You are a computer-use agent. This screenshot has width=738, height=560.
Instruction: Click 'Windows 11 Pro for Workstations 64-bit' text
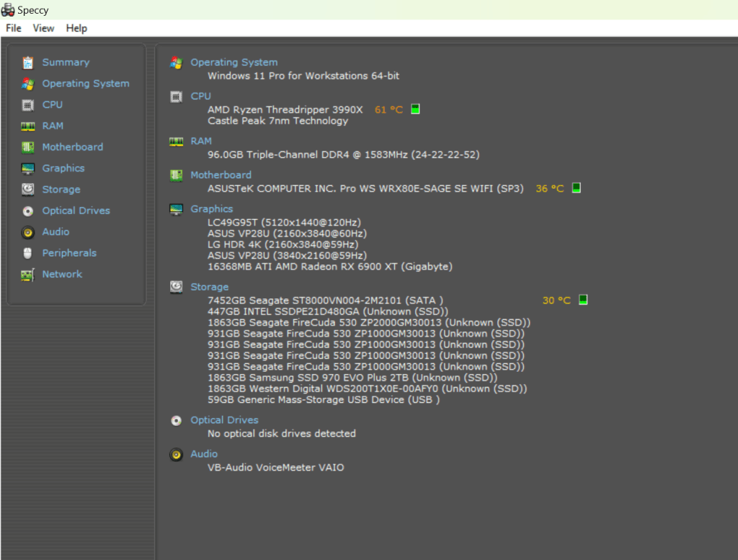303,76
